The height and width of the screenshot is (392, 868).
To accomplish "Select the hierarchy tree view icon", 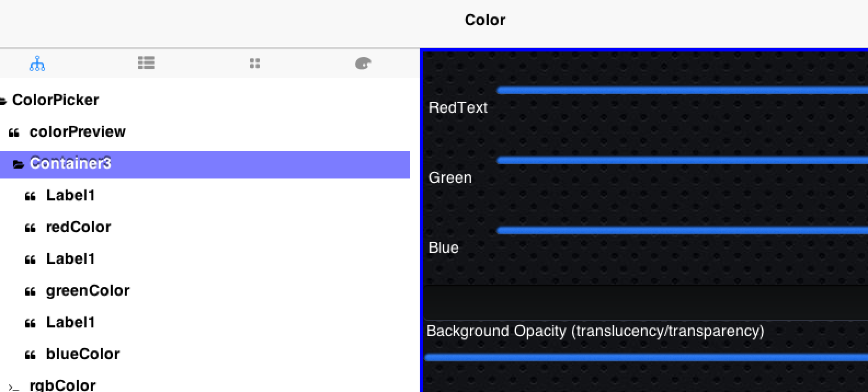I will coord(36,63).
